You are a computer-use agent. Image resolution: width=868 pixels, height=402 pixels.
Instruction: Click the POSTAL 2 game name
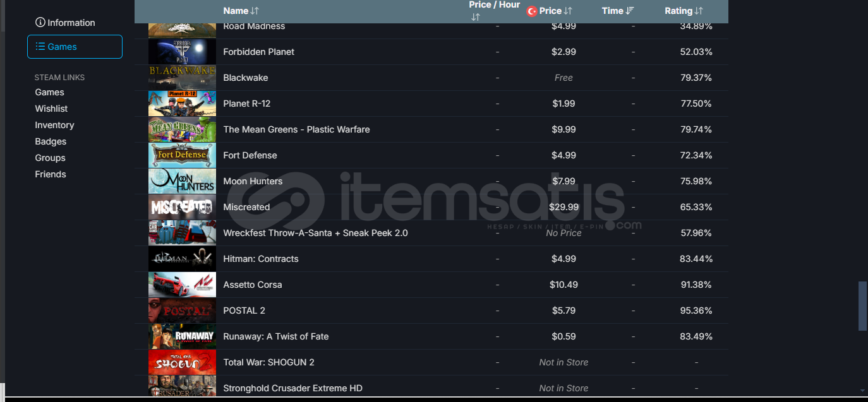(244, 310)
